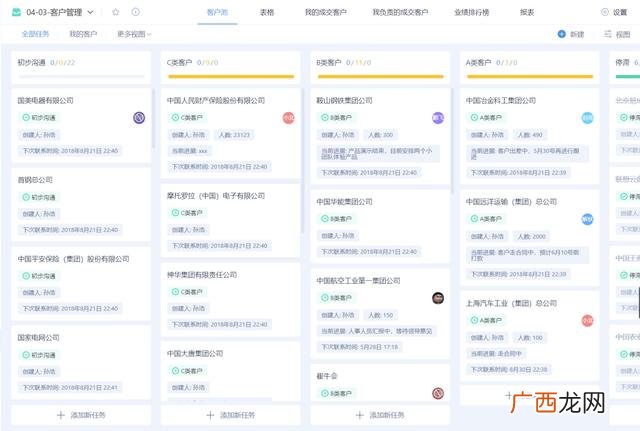Click the blue plus 新建 button

point(571,34)
